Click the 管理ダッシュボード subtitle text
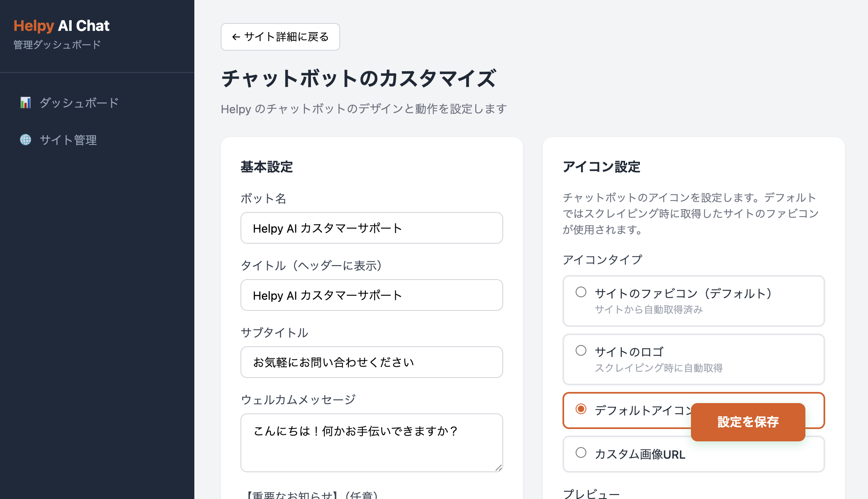 click(57, 44)
